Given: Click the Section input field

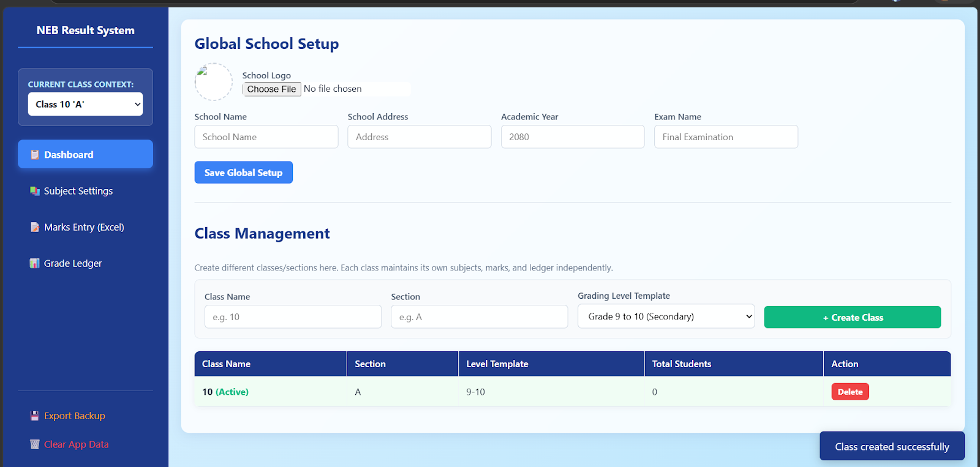Looking at the screenshot, I should [480, 316].
